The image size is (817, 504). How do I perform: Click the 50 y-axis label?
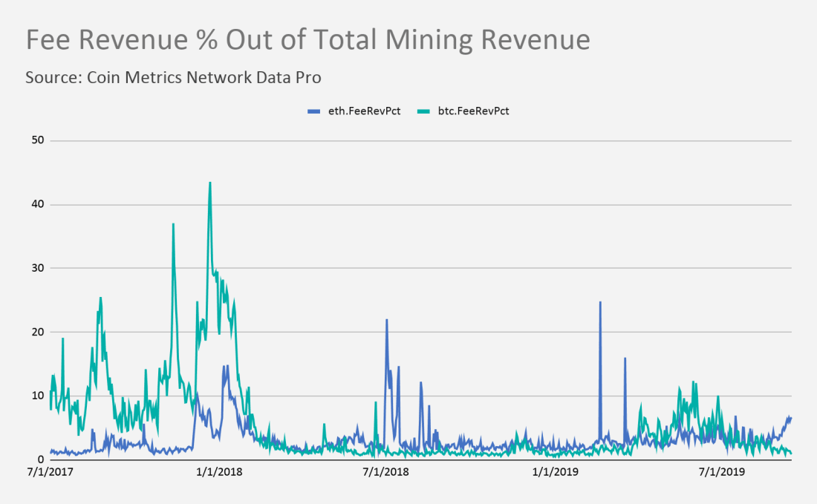coord(38,140)
